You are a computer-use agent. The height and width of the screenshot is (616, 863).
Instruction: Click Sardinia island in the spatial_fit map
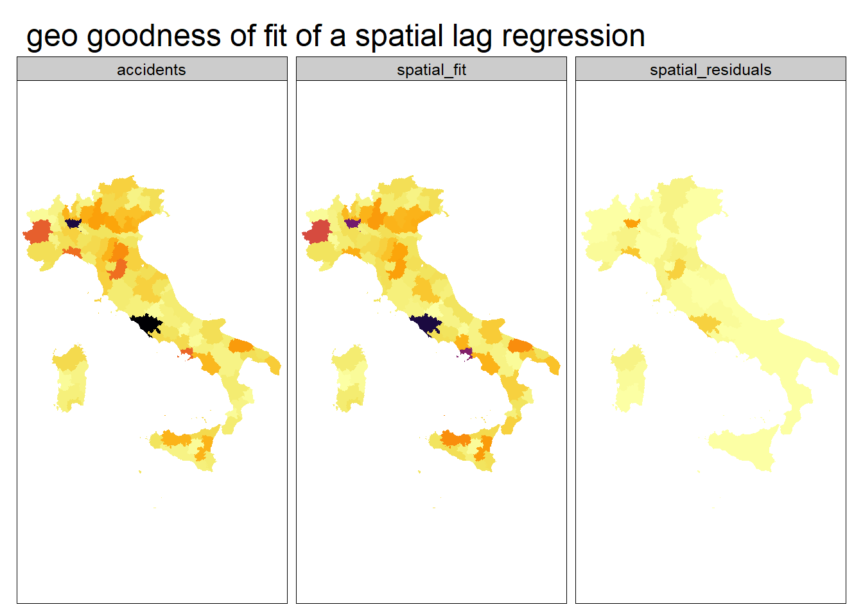[350, 377]
